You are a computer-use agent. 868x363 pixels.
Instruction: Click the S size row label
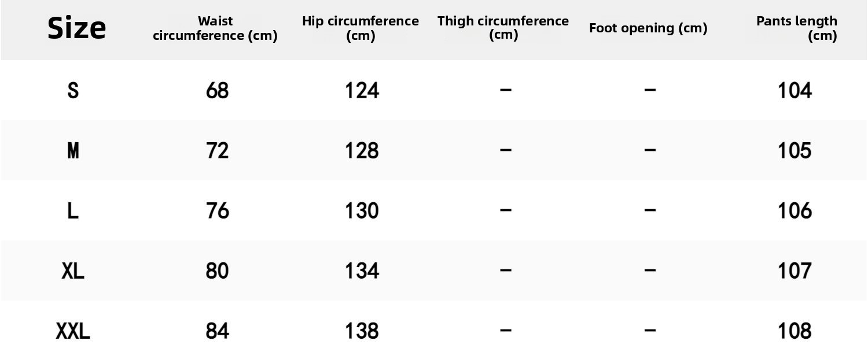tap(73, 91)
